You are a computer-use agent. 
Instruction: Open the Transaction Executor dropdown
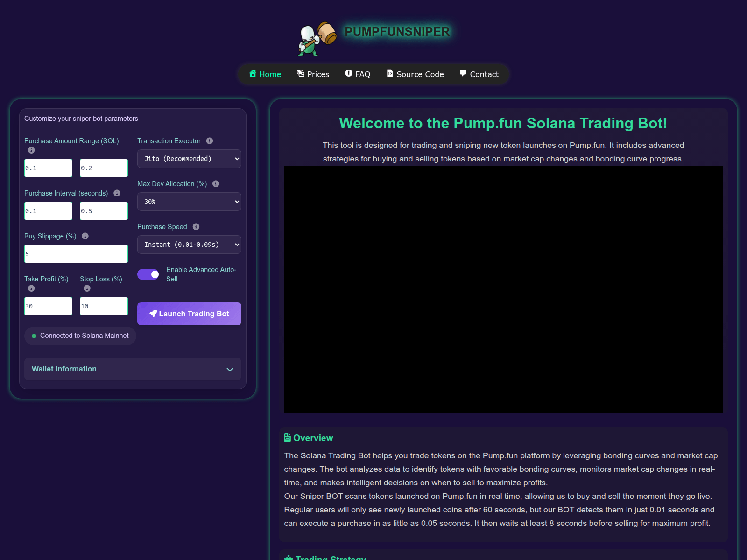click(189, 159)
